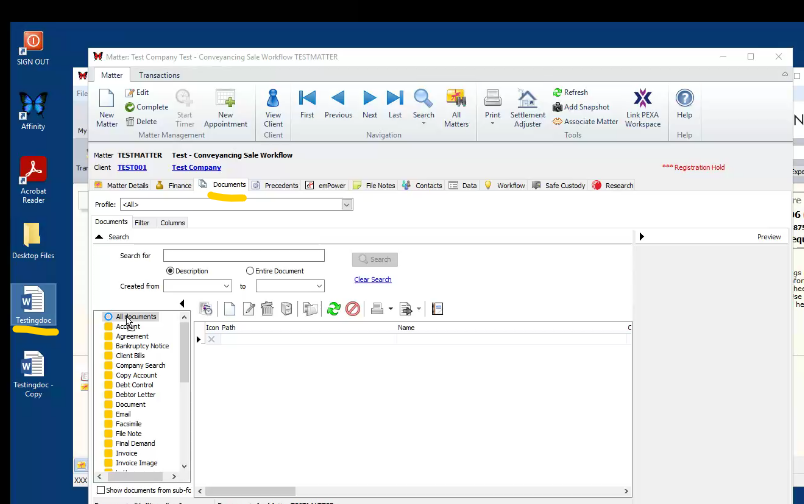The height and width of the screenshot is (504, 804).
Task: Open the Affinity desktop shortcut
Action: pos(33,111)
